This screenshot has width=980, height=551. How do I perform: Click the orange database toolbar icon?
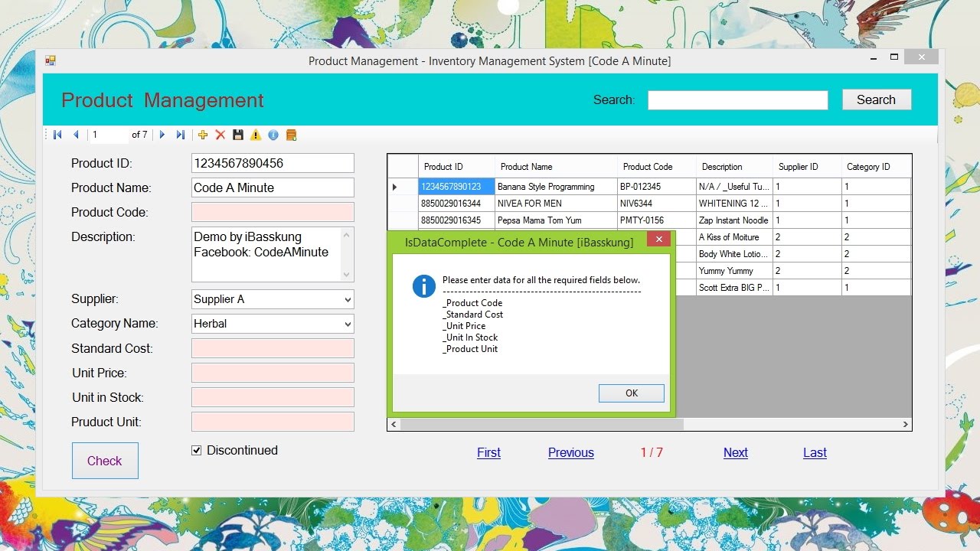point(291,135)
